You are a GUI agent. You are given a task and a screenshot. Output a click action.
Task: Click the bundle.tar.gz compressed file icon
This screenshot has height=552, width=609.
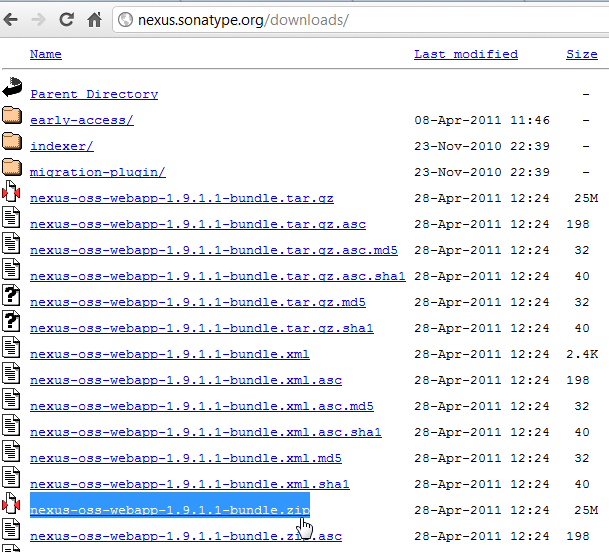click(x=12, y=193)
